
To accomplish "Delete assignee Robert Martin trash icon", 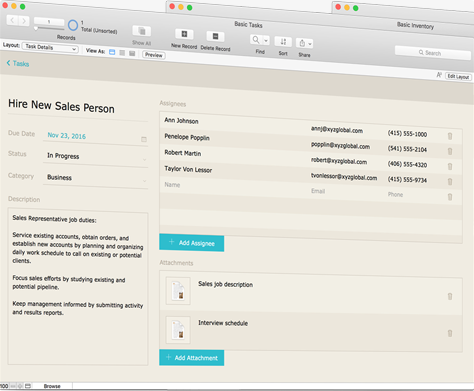I will click(450, 166).
